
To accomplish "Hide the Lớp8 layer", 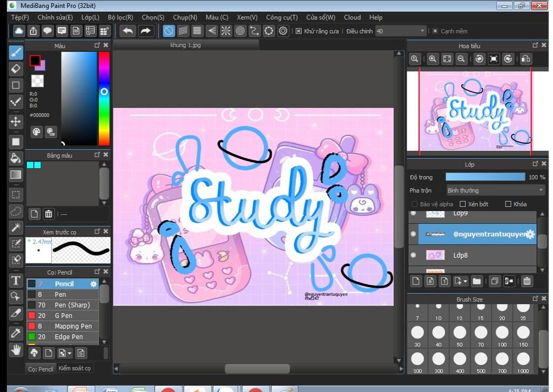I will [413, 255].
